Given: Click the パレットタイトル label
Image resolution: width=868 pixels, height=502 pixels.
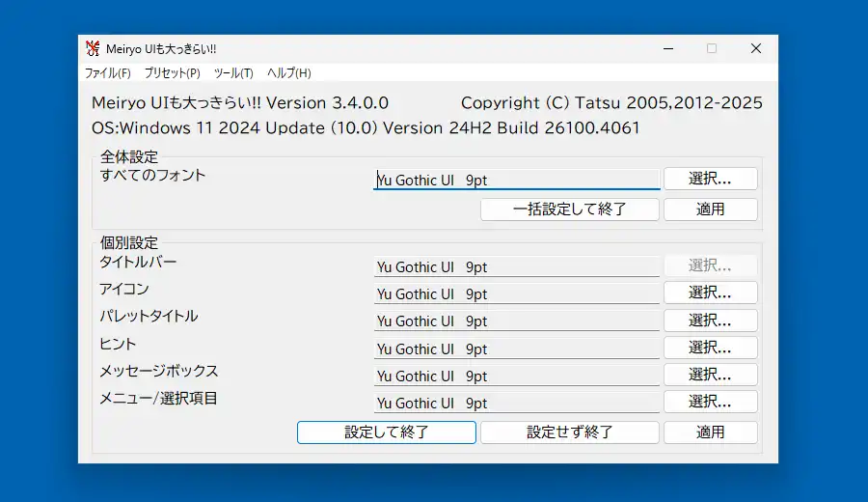Looking at the screenshot, I should pos(149,317).
